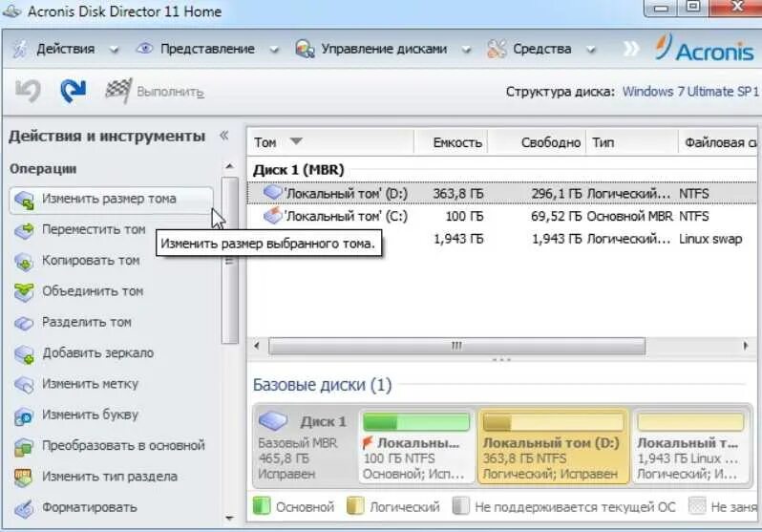The height and width of the screenshot is (532, 762).
Task: Click the Объединить том icon
Action: (24, 292)
